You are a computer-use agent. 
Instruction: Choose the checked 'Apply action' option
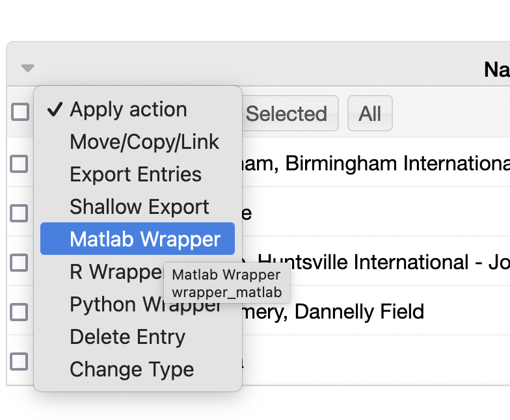tap(128, 110)
